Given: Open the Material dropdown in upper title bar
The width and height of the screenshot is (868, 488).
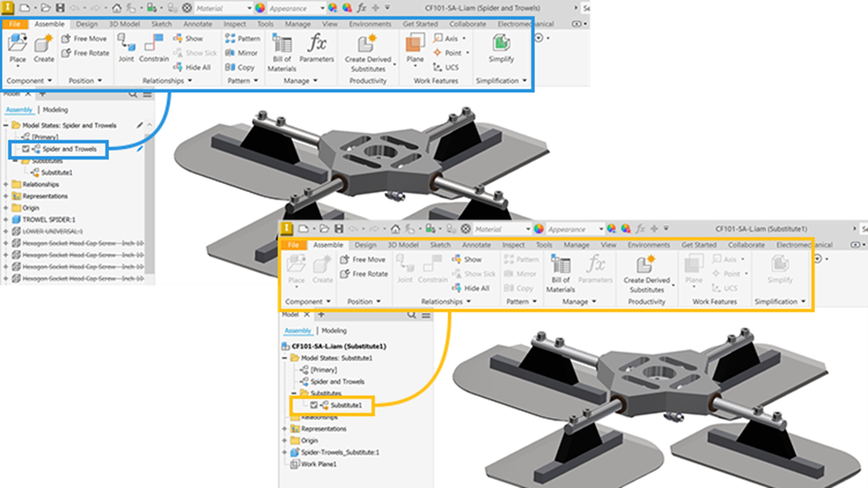Looking at the screenshot, I should (x=223, y=8).
